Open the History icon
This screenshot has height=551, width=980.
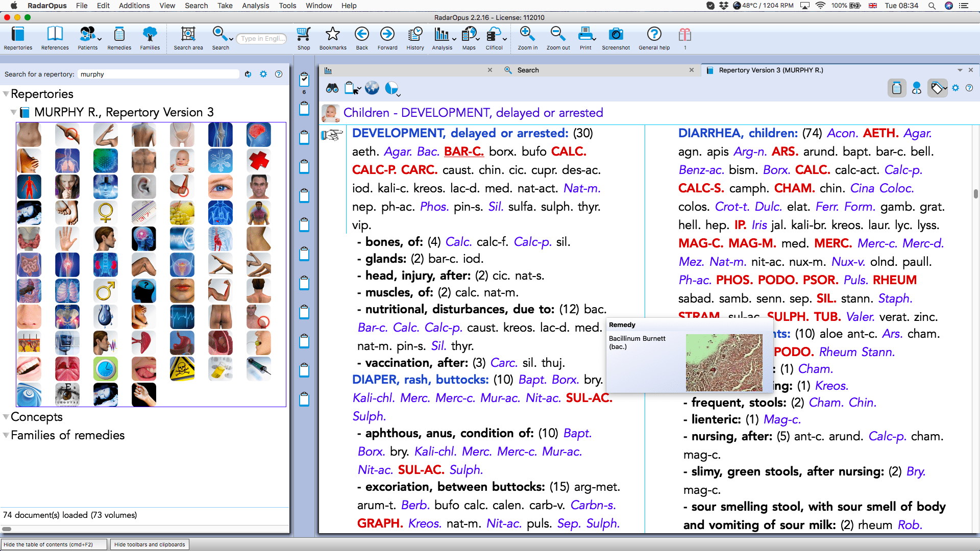[x=415, y=34]
